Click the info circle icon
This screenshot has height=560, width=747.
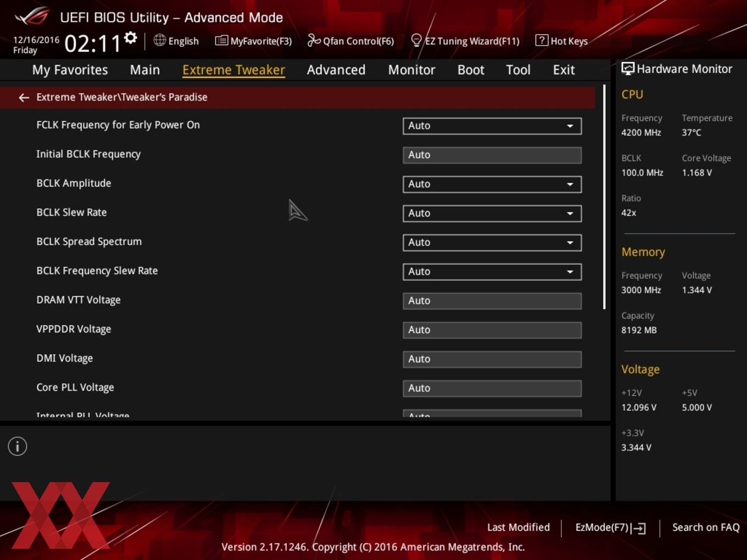coord(18,446)
